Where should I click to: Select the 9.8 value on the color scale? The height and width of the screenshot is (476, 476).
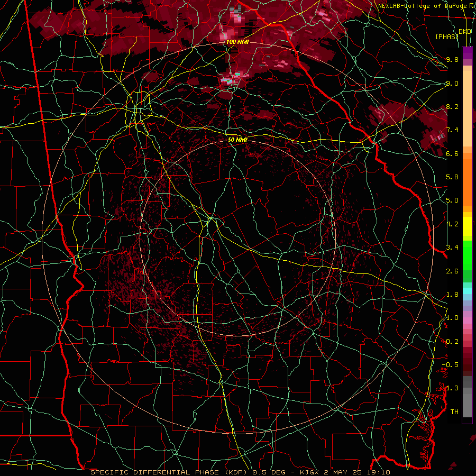[452, 59]
